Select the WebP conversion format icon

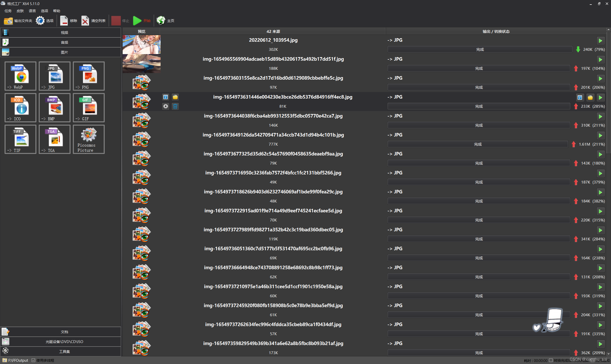tap(20, 76)
